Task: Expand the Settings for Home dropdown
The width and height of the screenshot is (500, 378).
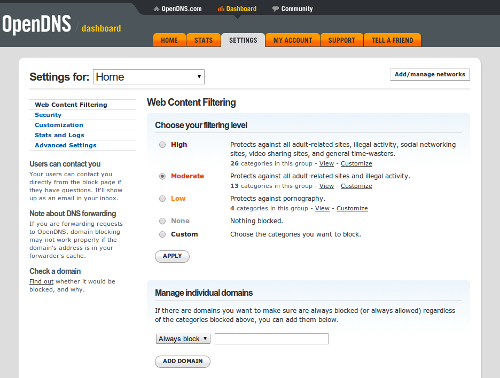Action: (x=149, y=77)
